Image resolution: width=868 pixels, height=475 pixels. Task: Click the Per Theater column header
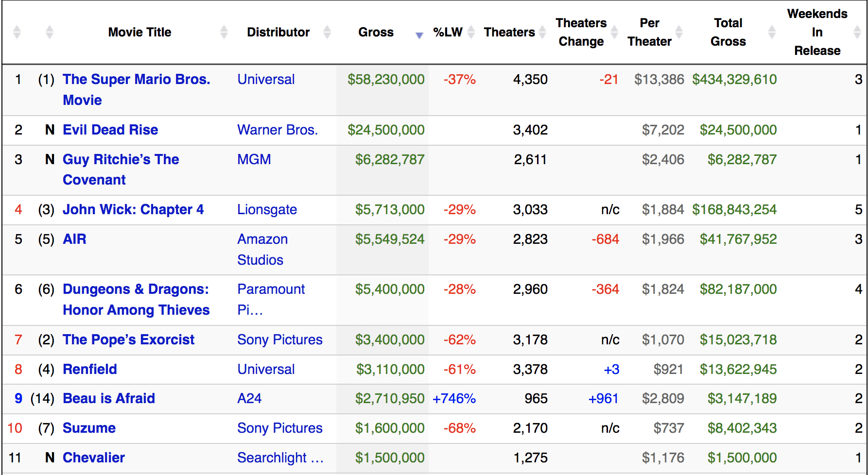coord(650,32)
